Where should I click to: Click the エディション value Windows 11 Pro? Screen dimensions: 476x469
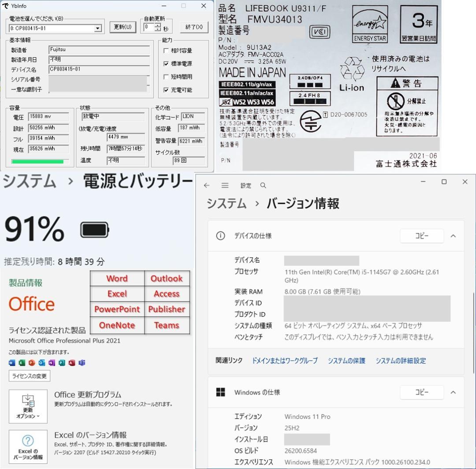click(x=307, y=417)
